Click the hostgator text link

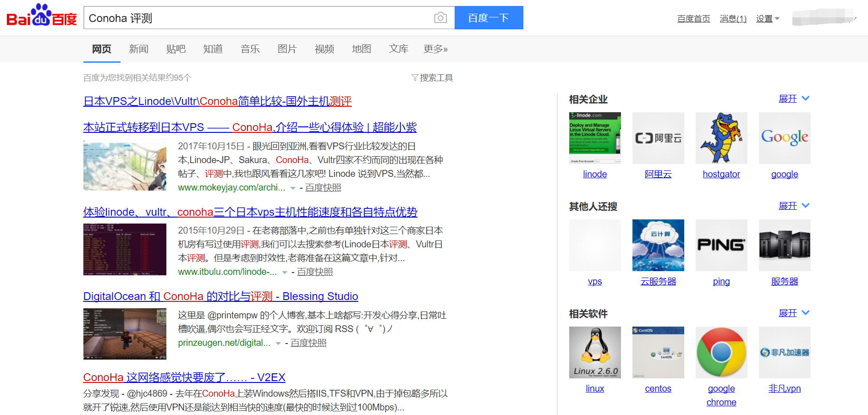click(x=721, y=175)
